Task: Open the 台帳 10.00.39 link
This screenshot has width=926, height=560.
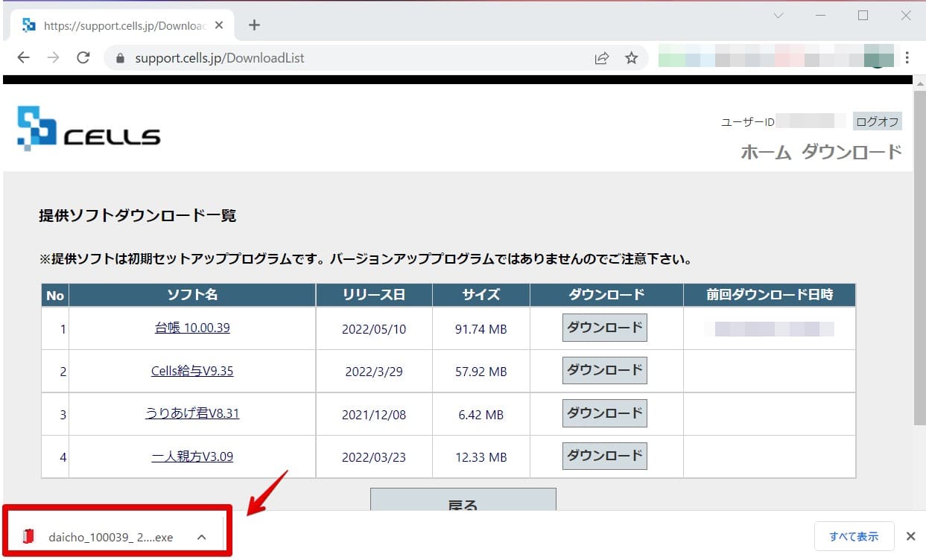Action: coord(192,327)
